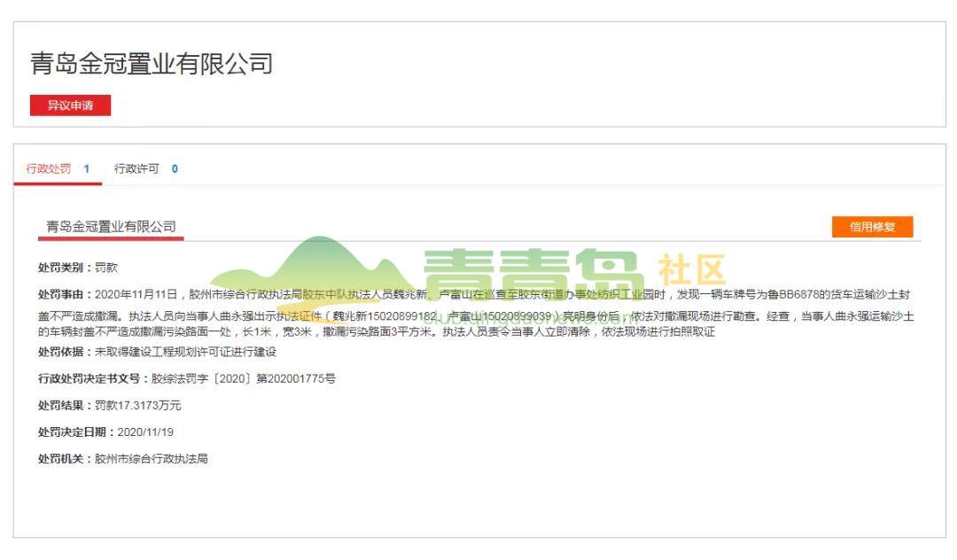Switch to the 行政许可 tab
The image size is (957, 560).
click(146, 169)
